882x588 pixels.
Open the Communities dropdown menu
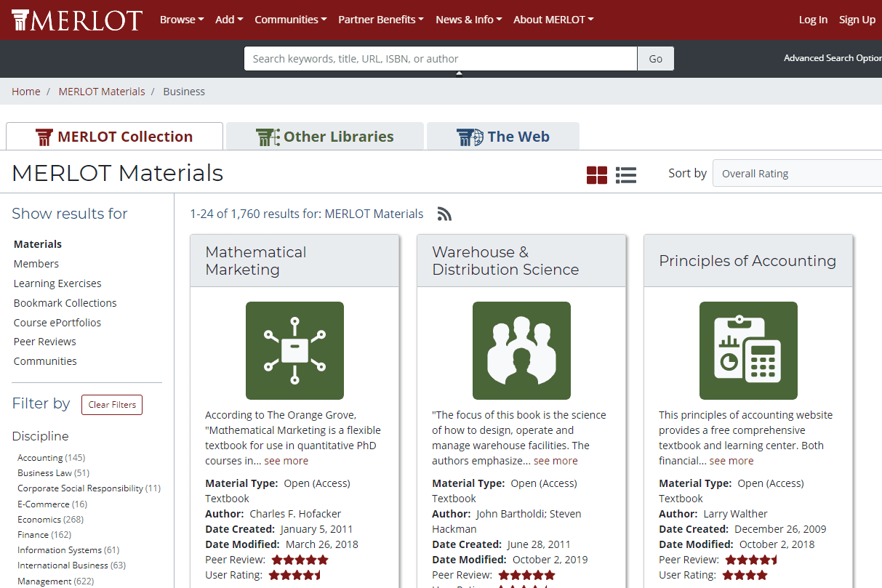[290, 20]
